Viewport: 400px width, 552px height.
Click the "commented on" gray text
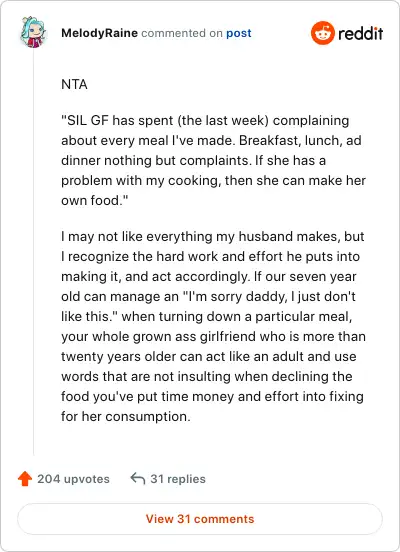click(182, 33)
